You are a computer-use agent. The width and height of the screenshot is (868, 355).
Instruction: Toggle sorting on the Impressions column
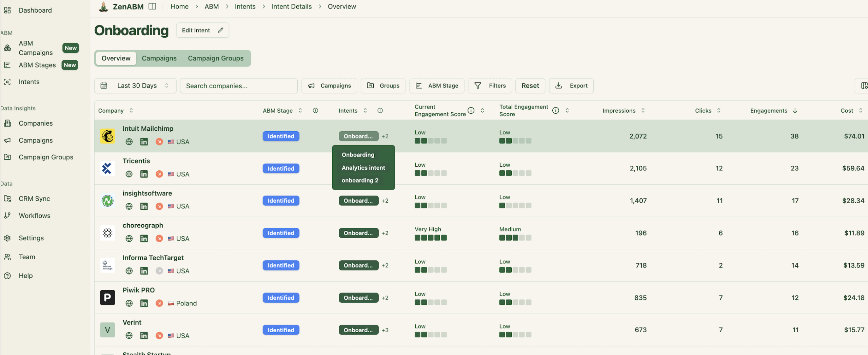tap(643, 111)
